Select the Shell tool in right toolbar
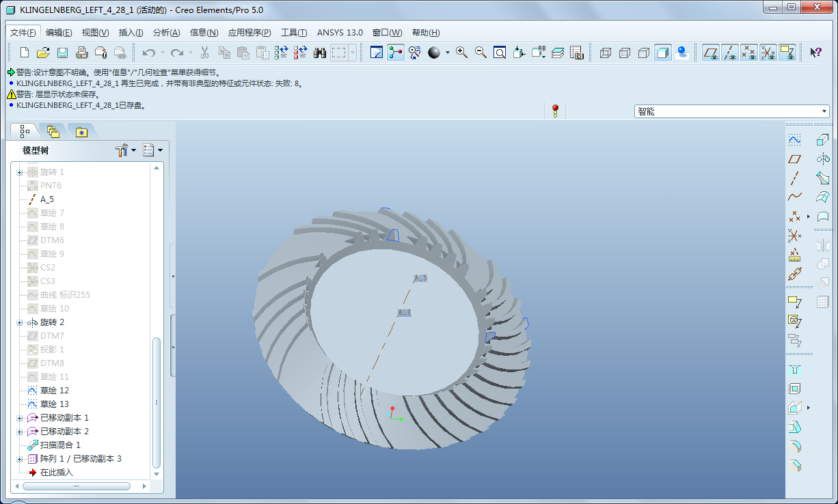Viewport: 838px width, 504px height. pos(794,389)
